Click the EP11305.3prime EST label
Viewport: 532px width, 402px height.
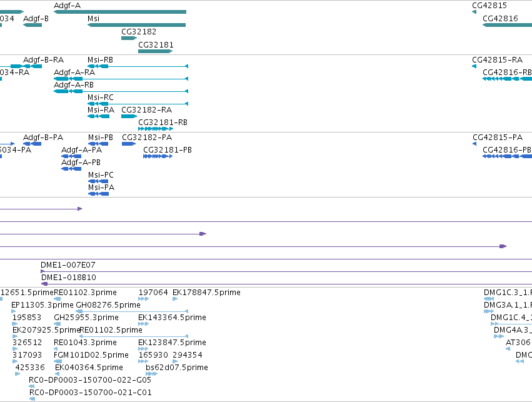[43, 305]
